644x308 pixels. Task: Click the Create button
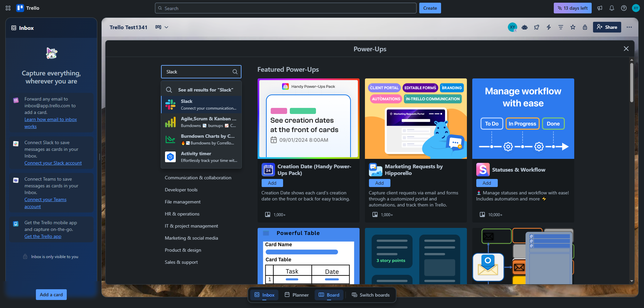[x=430, y=8]
